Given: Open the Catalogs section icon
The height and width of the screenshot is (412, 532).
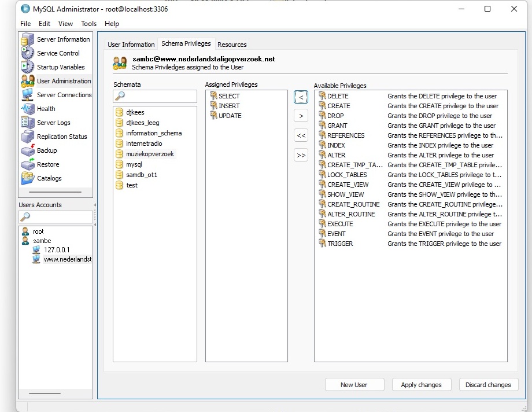Looking at the screenshot, I should coord(28,178).
